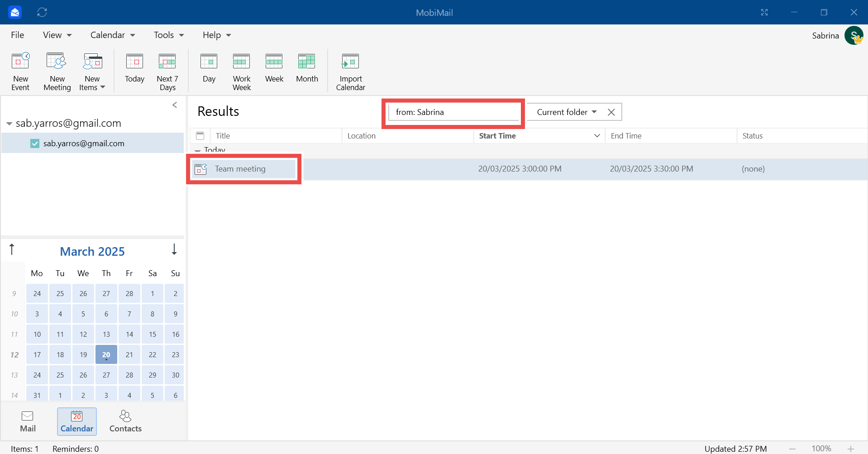
Task: Click the Results heading
Action: point(218,112)
